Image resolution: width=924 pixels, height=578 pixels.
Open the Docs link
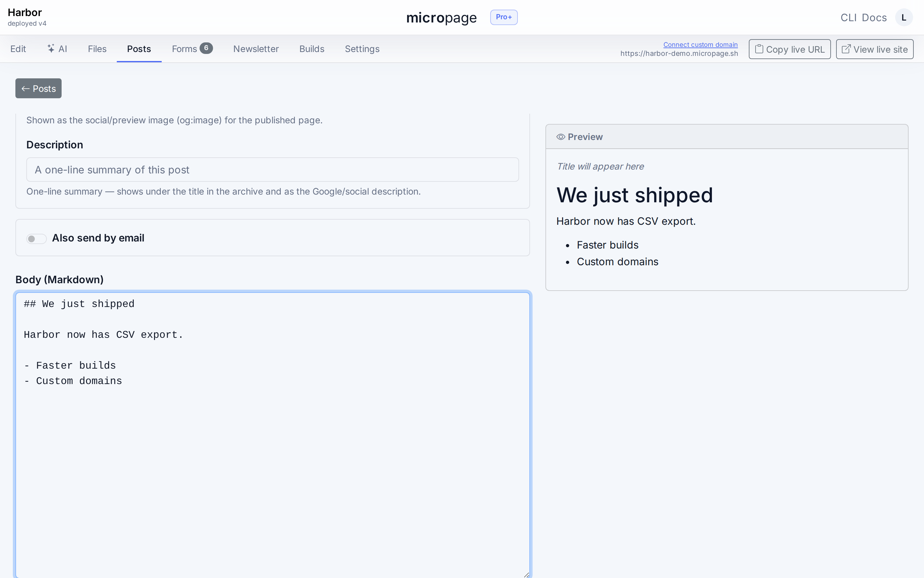(x=874, y=18)
